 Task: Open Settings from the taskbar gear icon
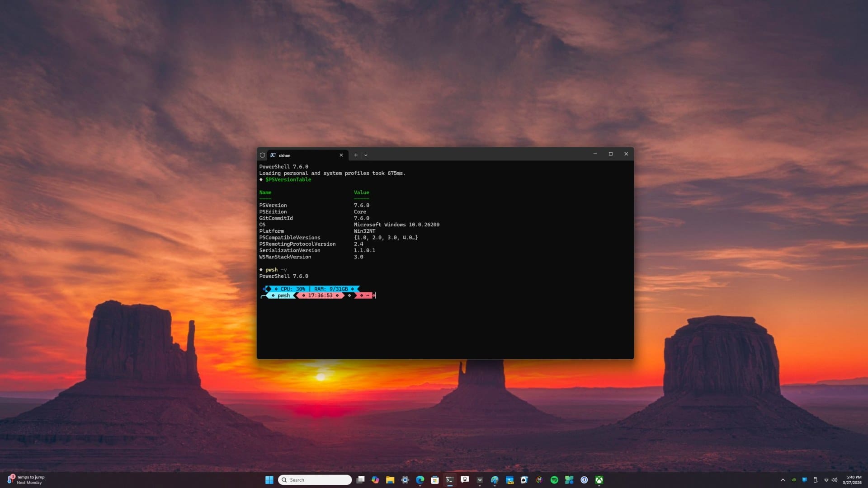click(405, 480)
